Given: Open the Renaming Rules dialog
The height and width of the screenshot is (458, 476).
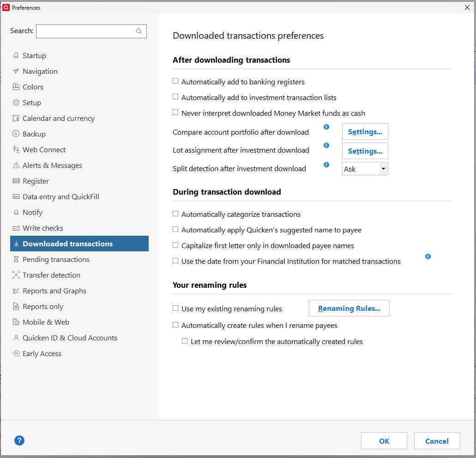Looking at the screenshot, I should [x=349, y=308].
